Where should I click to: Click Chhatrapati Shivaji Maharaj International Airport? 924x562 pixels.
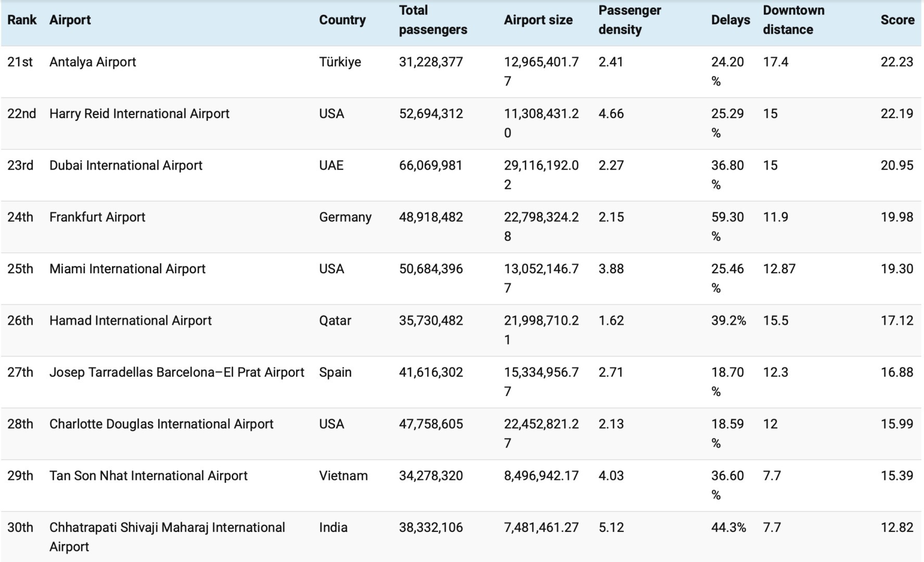click(167, 537)
